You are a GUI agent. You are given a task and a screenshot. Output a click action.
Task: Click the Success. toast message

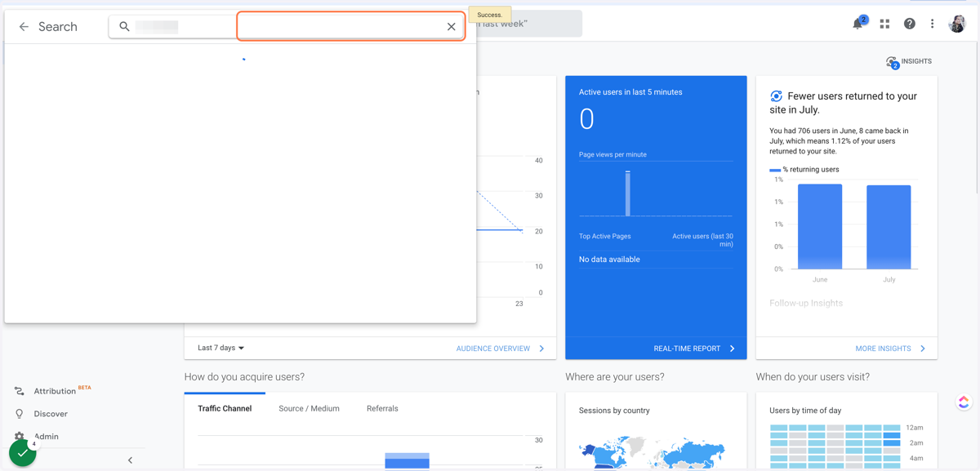coord(490,15)
